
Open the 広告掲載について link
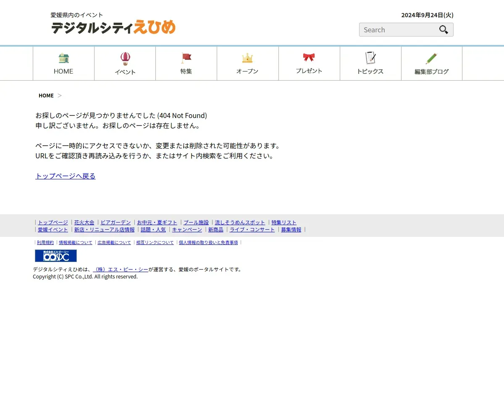click(114, 243)
